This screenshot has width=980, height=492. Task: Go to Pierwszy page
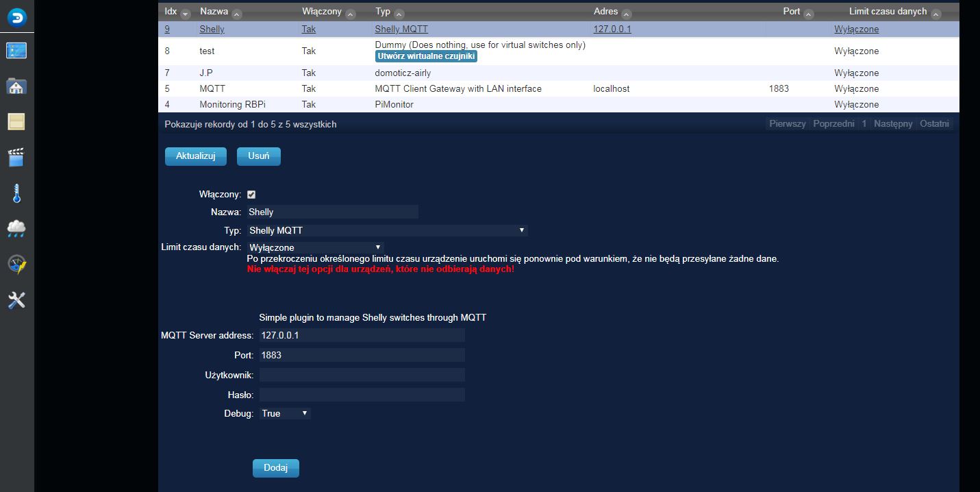tap(788, 124)
